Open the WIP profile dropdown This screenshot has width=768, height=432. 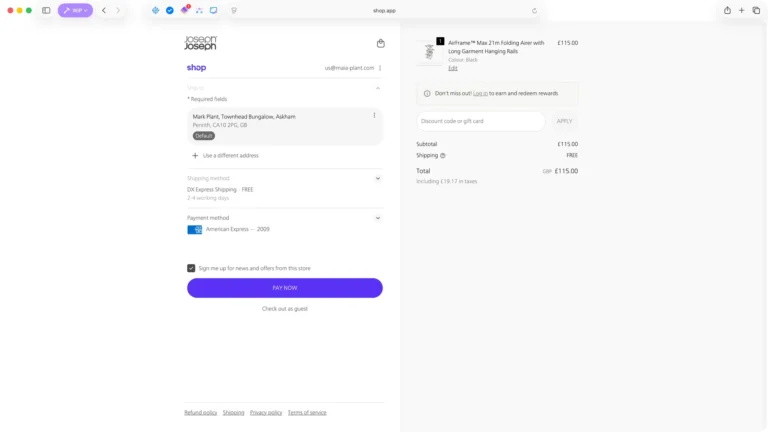point(75,10)
